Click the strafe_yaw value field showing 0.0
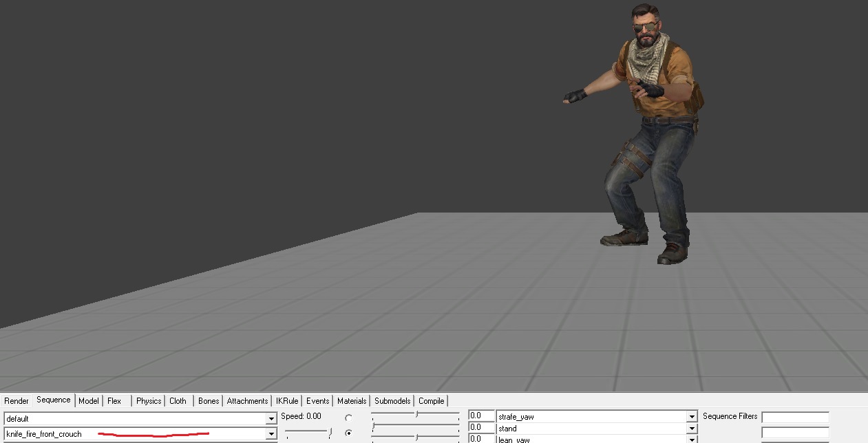The image size is (868, 443). [481, 416]
